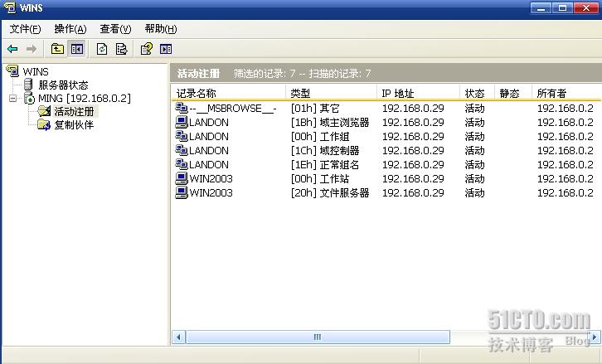602x364 pixels.
Task: Click the 筛选的记录: 7 header text
Action: pyautogui.click(x=265, y=73)
